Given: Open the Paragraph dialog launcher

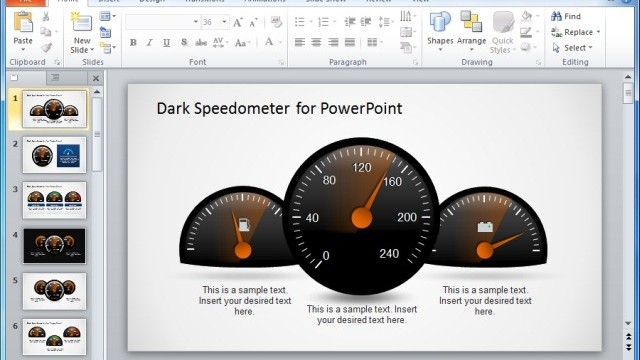Looking at the screenshot, I should pyautogui.click(x=416, y=62).
